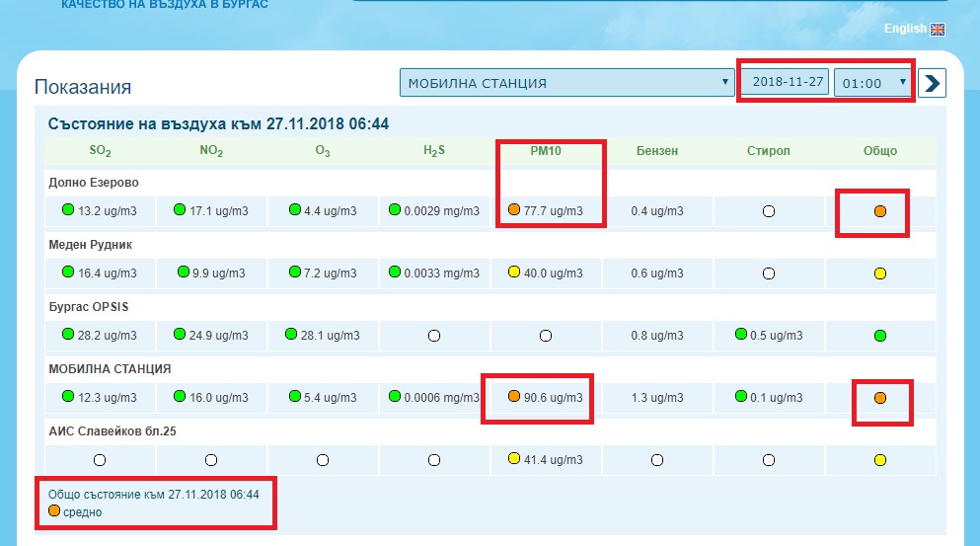Viewport: 980px width, 546px height.
Task: Select the Меден Рудник station name
Action: coord(91,245)
